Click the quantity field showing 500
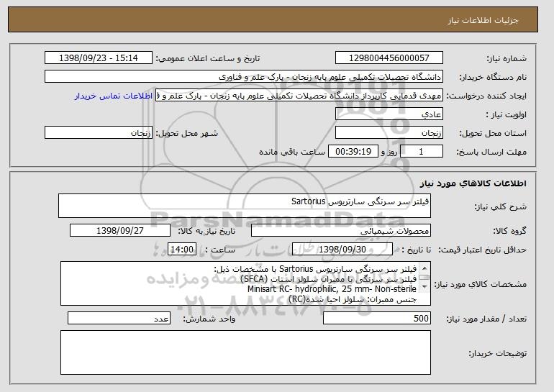This screenshot has width=554, height=392. [x=377, y=318]
